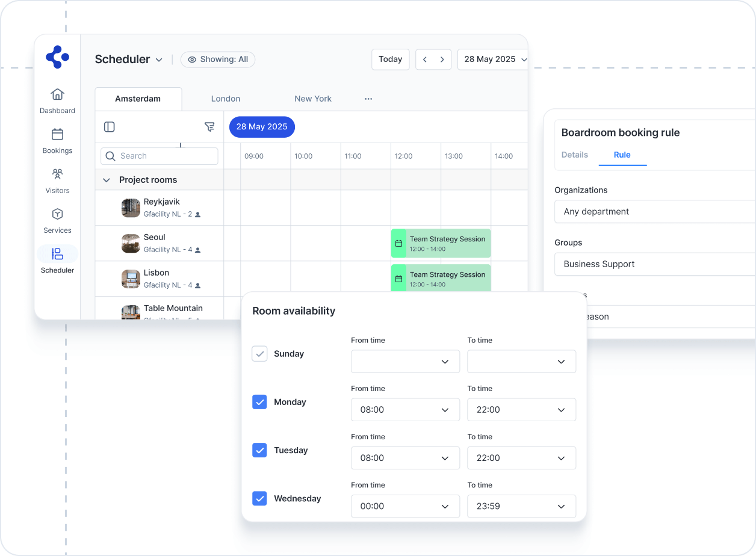Screen dimensions: 756x556
Task: Open the Visitors section icon
Action: click(57, 175)
